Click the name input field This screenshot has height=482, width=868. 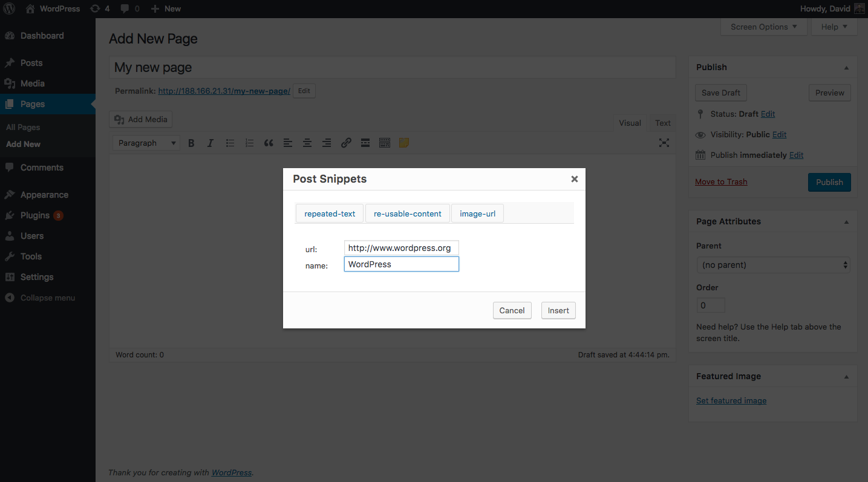coord(402,264)
